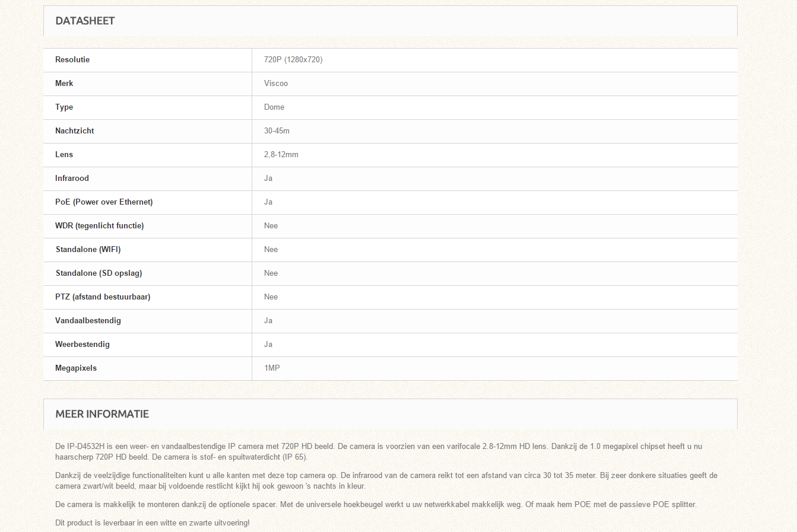Click the Standalone (SD opslag) label

pos(99,273)
